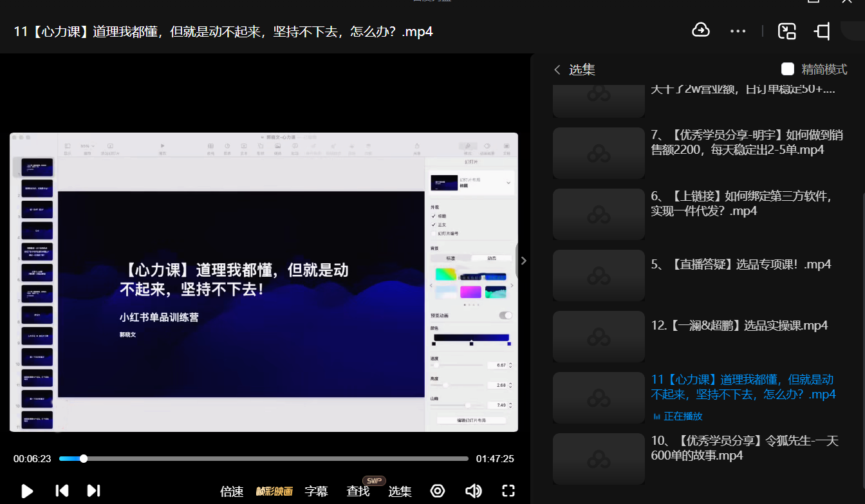Toggle fullscreen mode
Viewport: 865px width, 504px height.
508,491
